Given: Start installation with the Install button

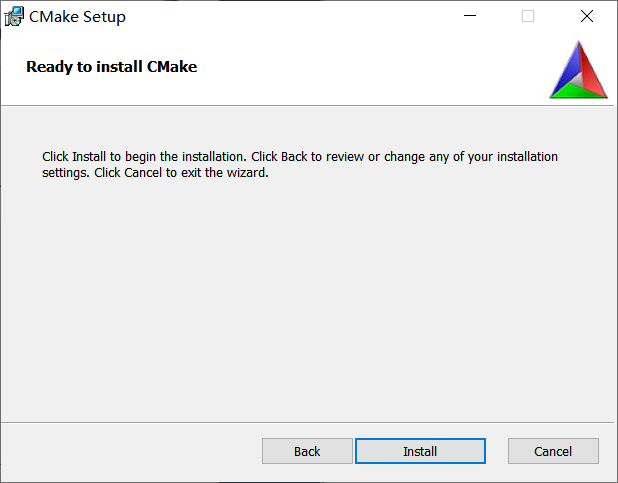Looking at the screenshot, I should 420,451.
